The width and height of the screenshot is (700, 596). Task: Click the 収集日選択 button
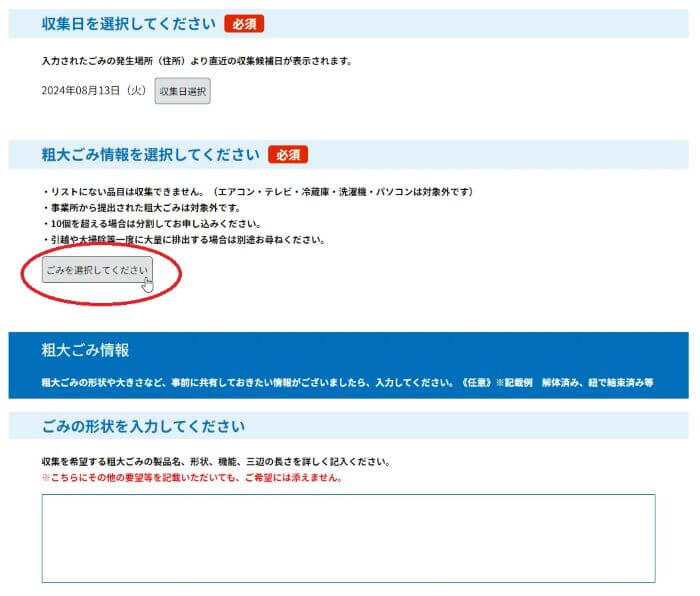182,91
